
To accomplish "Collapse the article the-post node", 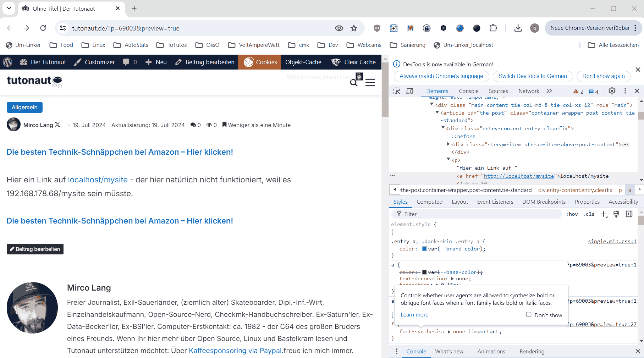I will tap(437, 112).
